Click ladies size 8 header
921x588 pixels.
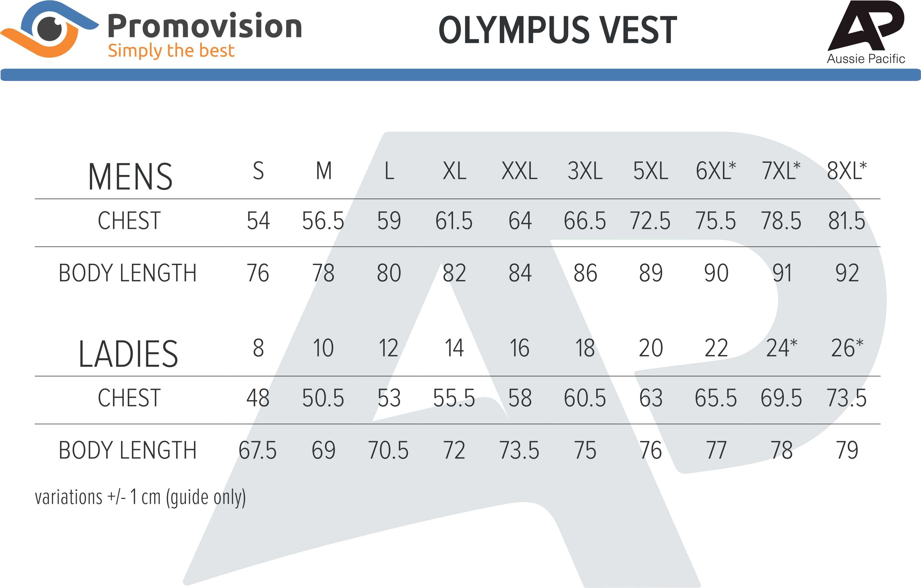[x=259, y=348]
